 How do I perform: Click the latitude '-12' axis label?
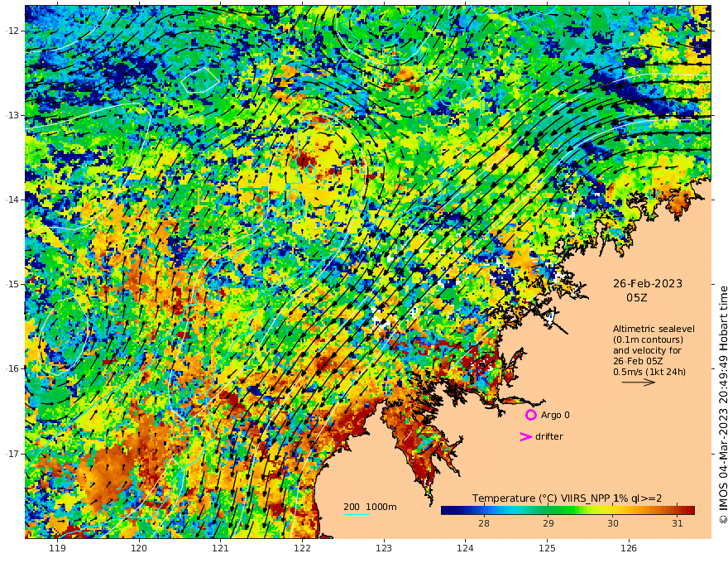pyautogui.click(x=12, y=31)
